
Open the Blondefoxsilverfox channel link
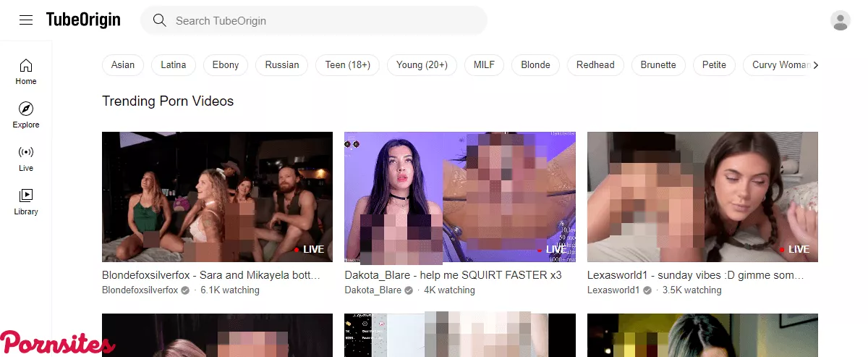(x=140, y=290)
